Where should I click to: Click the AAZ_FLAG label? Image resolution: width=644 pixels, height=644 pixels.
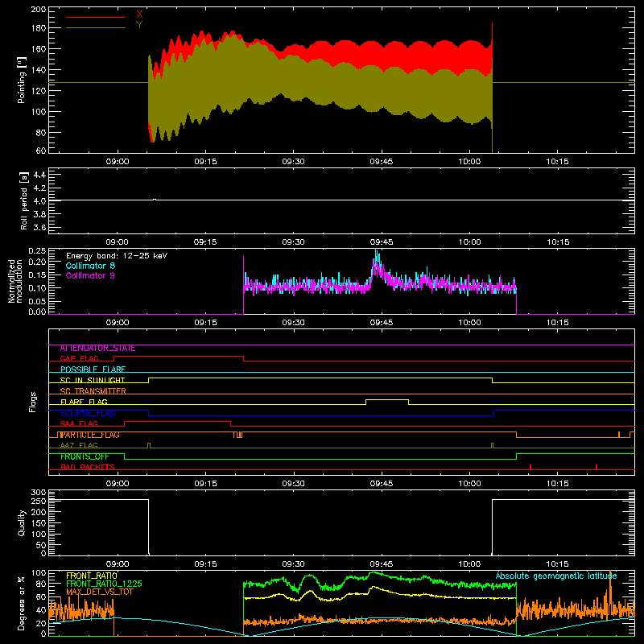79,445
